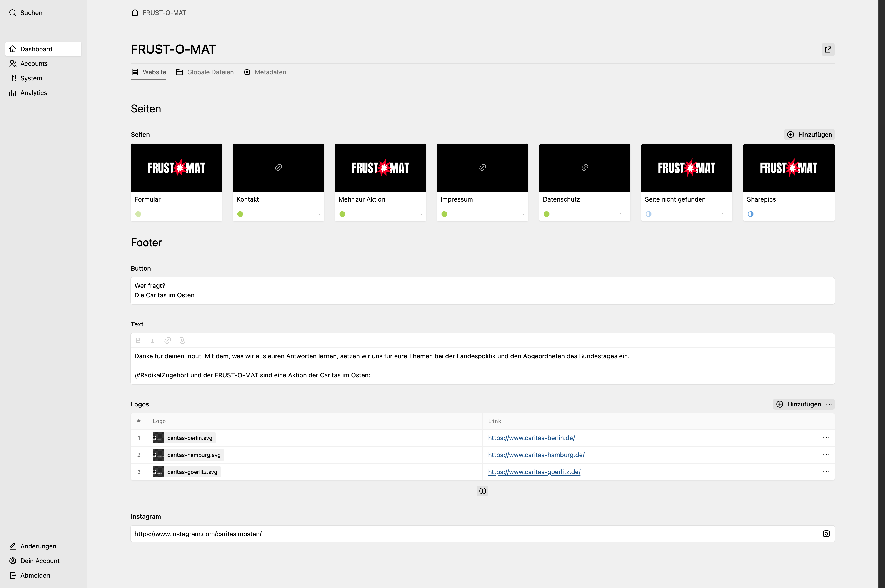Open the Mehr zur Aktion page thumbnail
The height and width of the screenshot is (588, 885).
coord(380,168)
